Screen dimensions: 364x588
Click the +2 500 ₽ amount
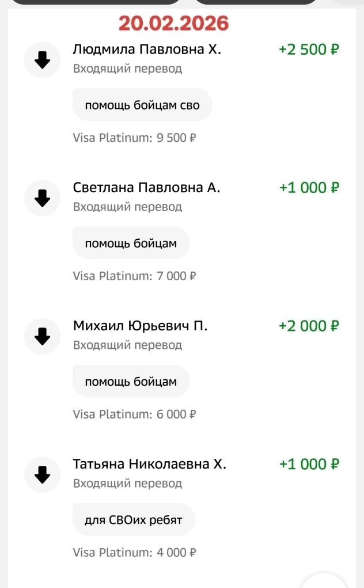[x=309, y=50]
